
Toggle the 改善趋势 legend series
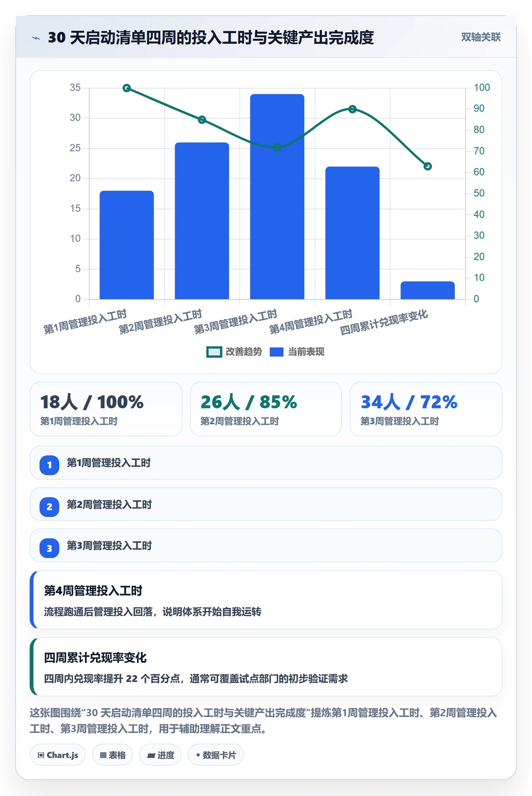coord(234,352)
